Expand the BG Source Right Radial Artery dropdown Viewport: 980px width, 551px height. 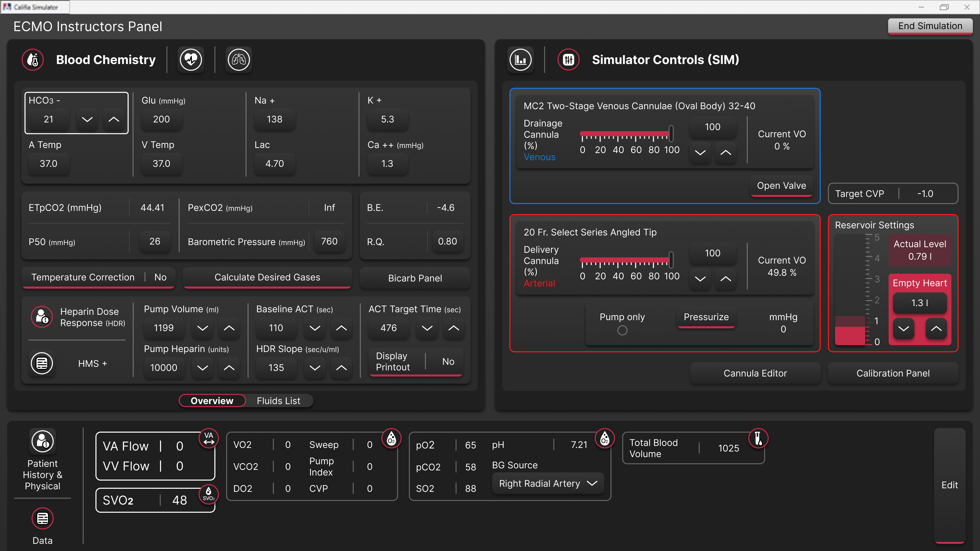click(547, 483)
